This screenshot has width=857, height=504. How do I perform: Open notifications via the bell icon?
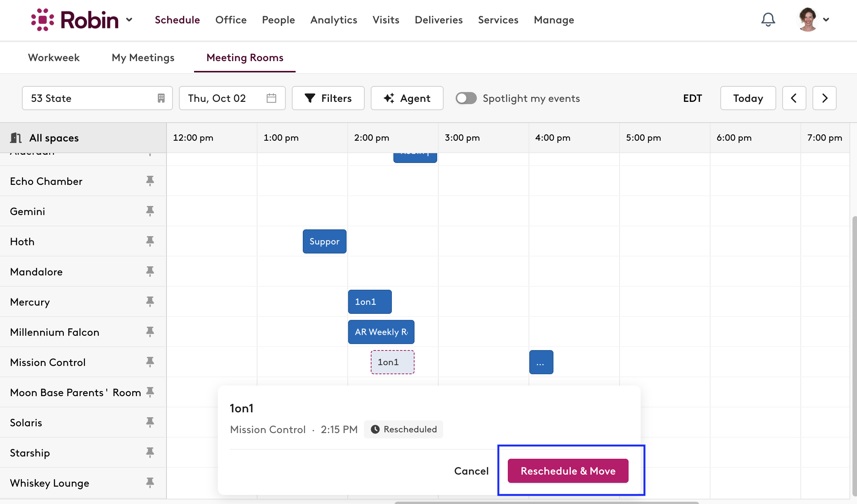pyautogui.click(x=768, y=20)
